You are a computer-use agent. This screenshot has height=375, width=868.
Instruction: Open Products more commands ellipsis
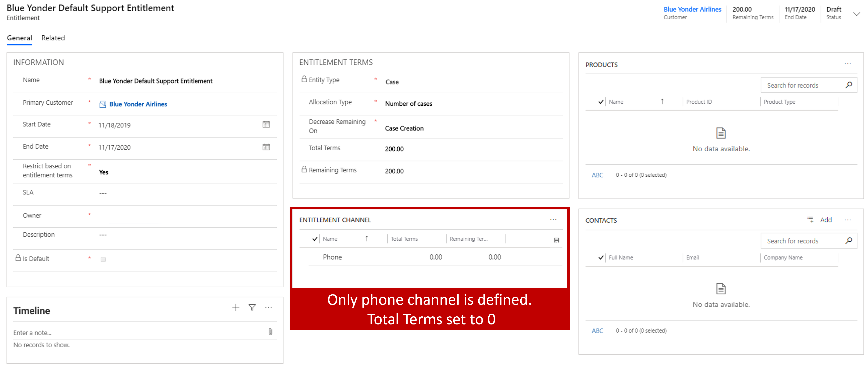[848, 64]
